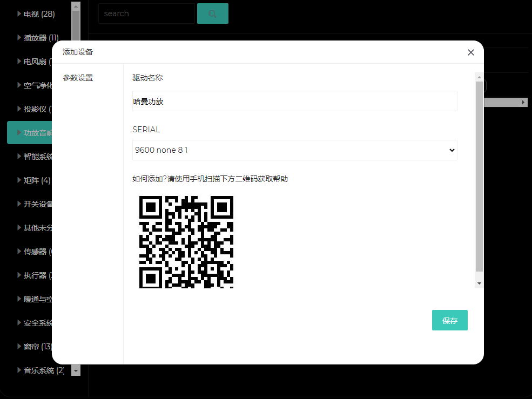
Task: Click the dialog vertical scrollbar thumb
Action: (479, 177)
